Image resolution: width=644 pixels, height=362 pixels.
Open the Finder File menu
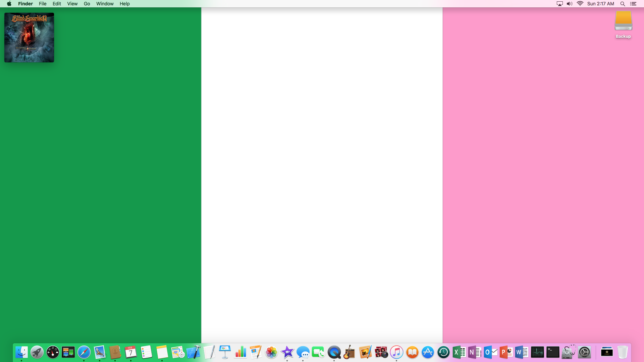(x=43, y=4)
